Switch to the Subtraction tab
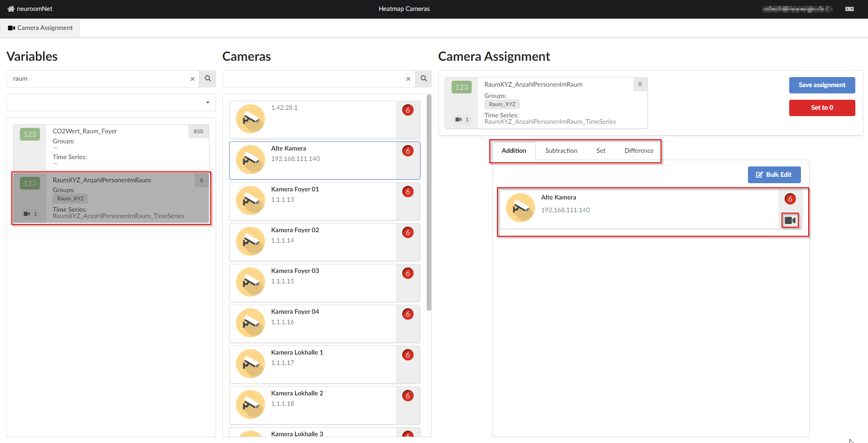The width and height of the screenshot is (868, 443). click(x=561, y=150)
